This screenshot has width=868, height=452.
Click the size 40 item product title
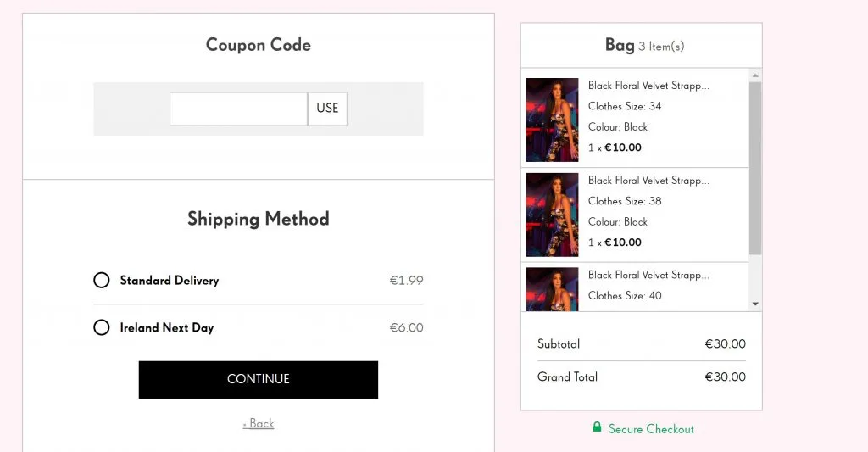click(648, 275)
